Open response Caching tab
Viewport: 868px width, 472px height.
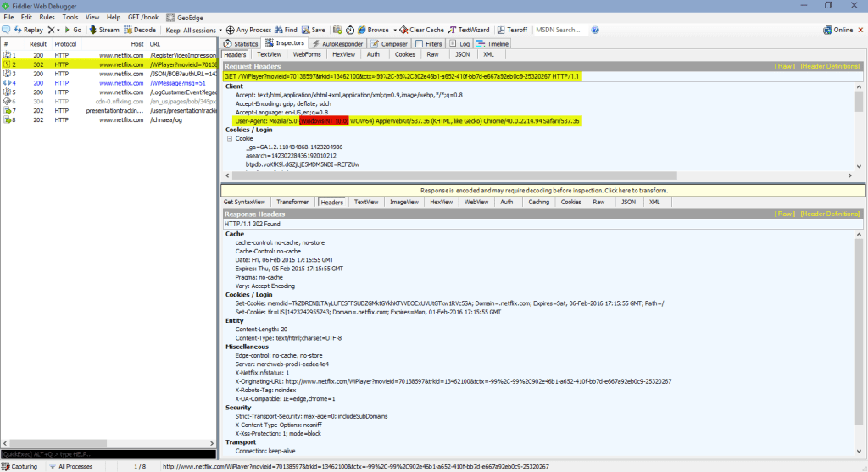click(x=538, y=202)
